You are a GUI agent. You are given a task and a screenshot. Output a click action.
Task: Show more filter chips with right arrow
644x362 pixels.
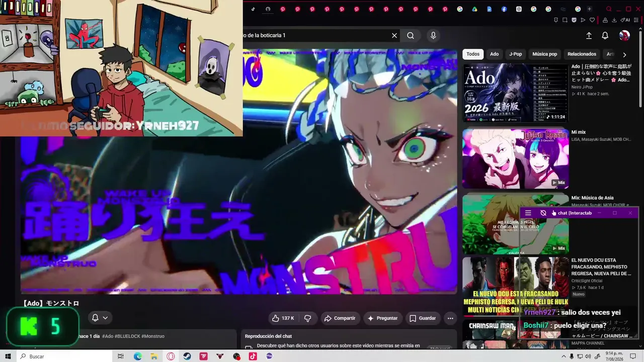tap(624, 54)
